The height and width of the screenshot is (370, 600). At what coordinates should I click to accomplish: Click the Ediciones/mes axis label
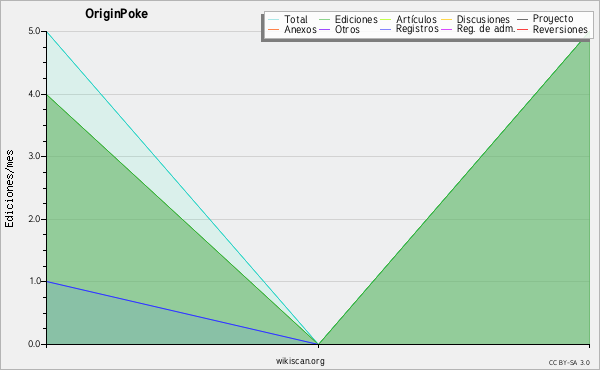point(9,189)
